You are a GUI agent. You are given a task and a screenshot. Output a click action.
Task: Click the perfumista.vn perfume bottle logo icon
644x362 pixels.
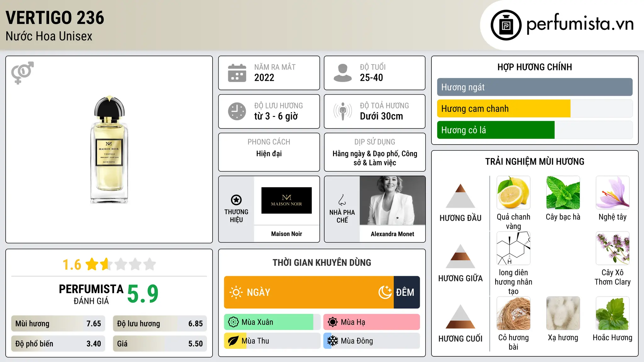pyautogui.click(x=506, y=25)
